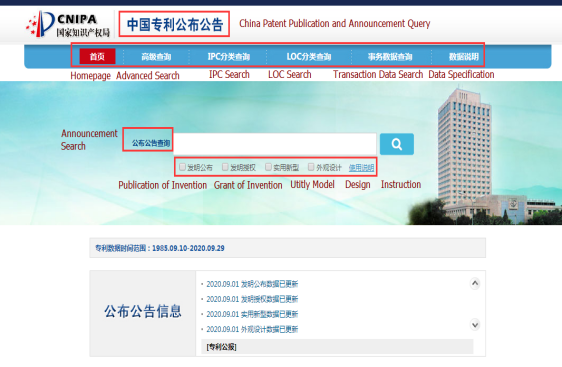The image size is (562, 367).
Task: Open the 首页 Homepage tab
Action: coord(97,57)
